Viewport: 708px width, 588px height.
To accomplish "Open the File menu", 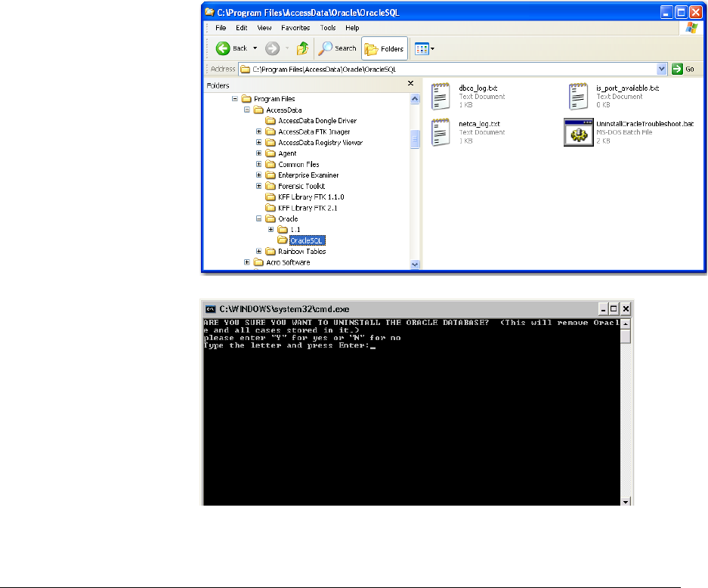I will (x=221, y=28).
